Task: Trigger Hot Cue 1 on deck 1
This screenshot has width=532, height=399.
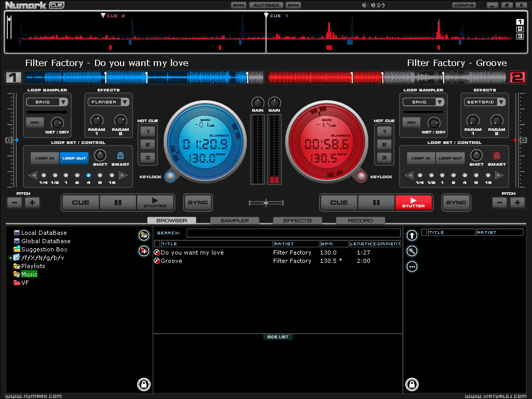Action: pyautogui.click(x=148, y=131)
